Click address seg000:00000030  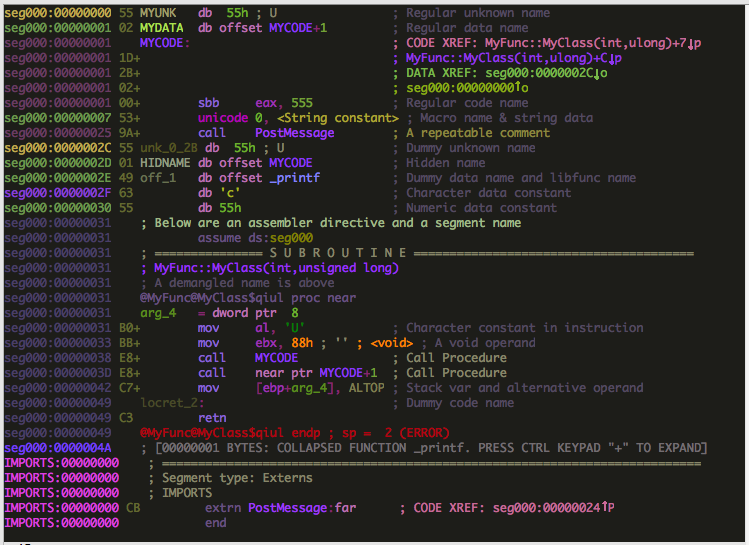(x=57, y=208)
